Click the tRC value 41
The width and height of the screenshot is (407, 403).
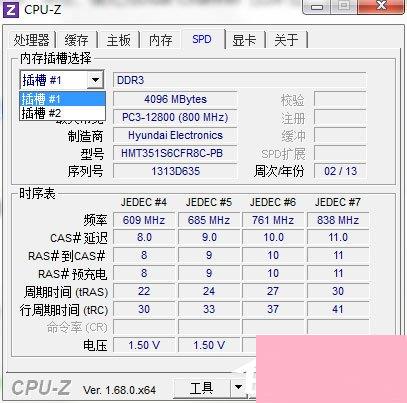click(x=338, y=309)
